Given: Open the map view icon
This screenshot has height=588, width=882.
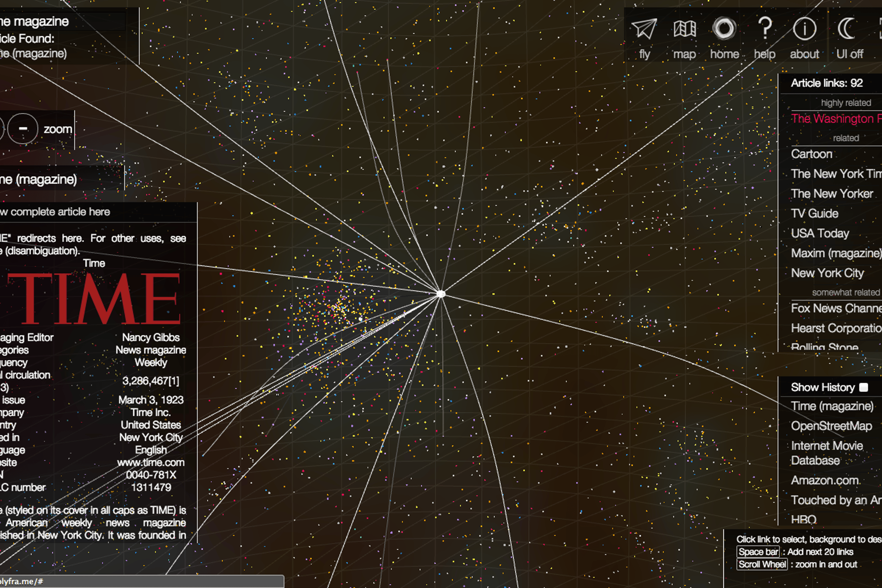Looking at the screenshot, I should coord(685,29).
